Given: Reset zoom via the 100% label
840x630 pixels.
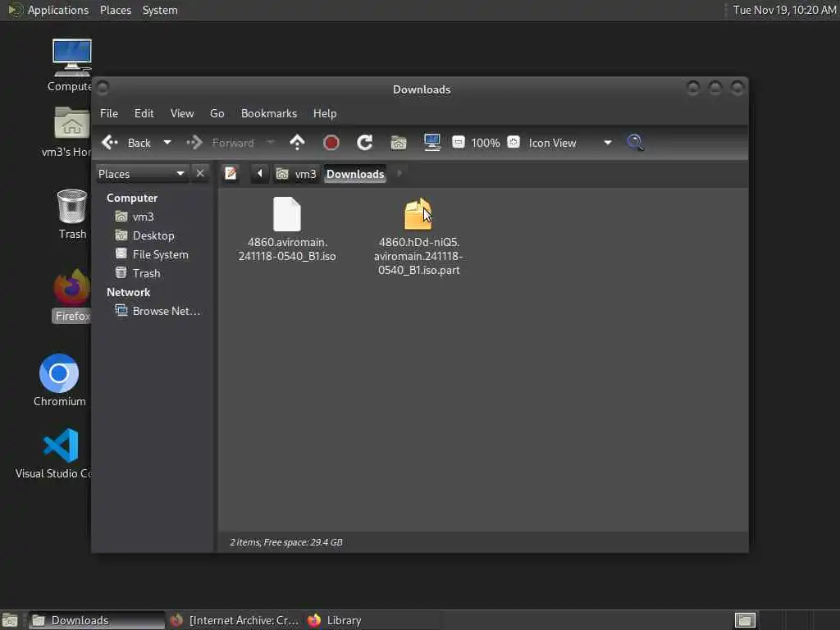Looking at the screenshot, I should (486, 143).
